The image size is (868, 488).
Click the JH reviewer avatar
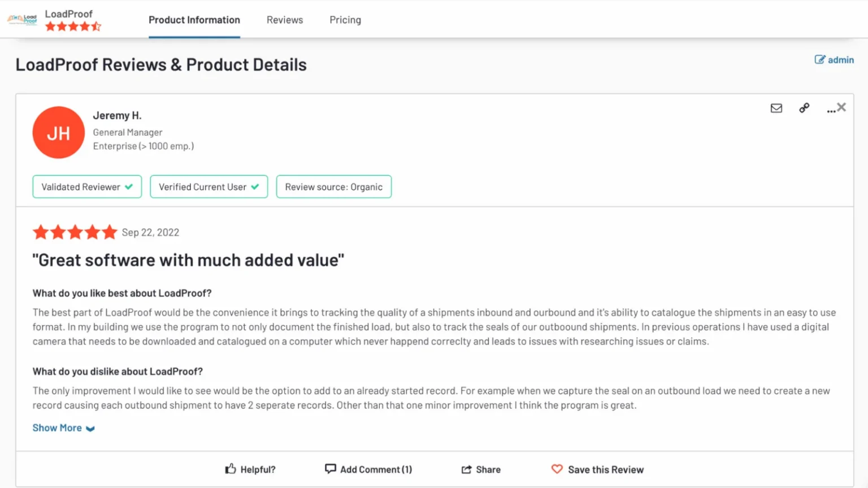(x=59, y=133)
